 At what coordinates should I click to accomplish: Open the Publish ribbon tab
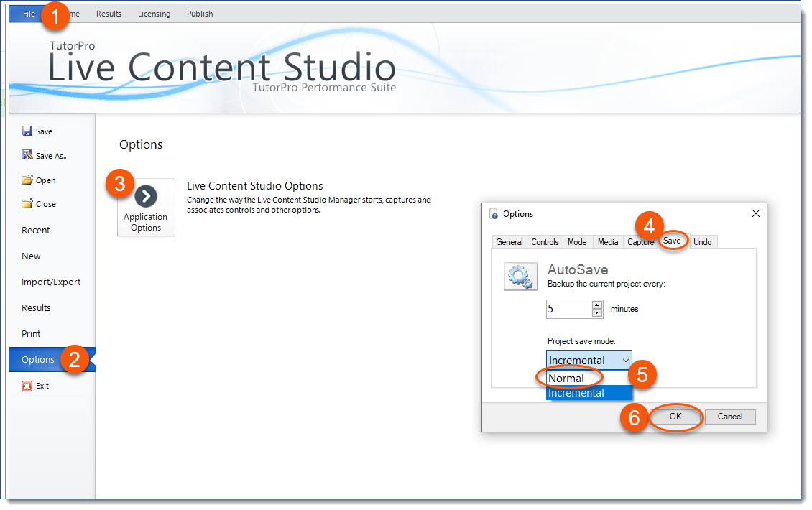click(200, 14)
